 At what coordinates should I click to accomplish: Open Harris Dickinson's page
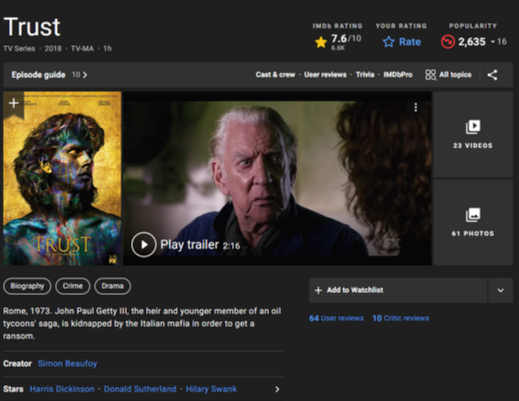coord(62,389)
